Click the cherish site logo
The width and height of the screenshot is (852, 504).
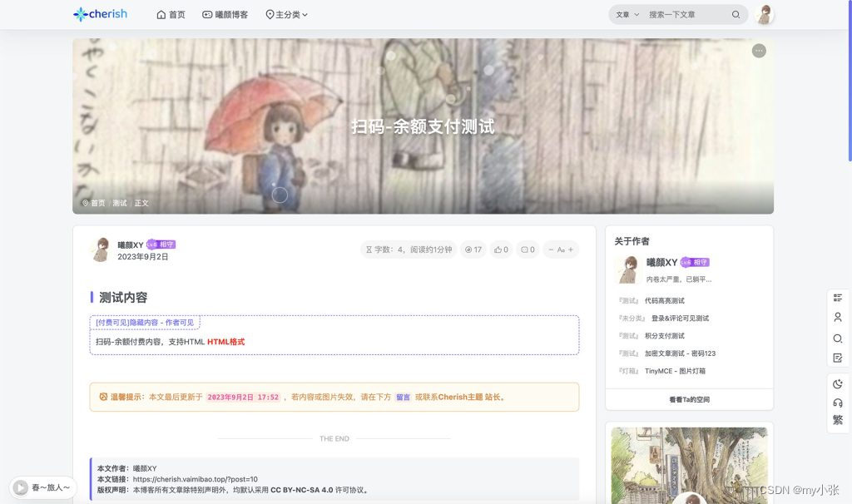(101, 14)
